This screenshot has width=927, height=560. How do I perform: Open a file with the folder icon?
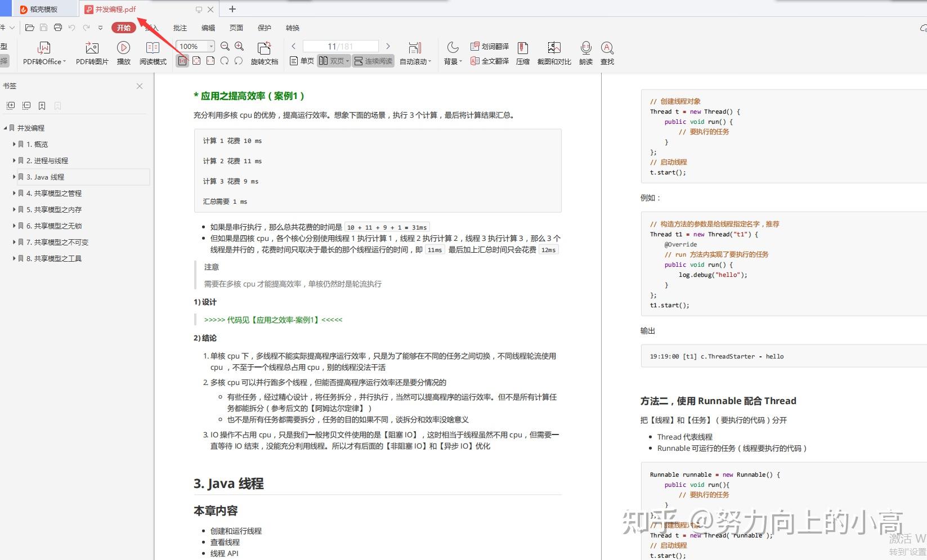[x=30, y=28]
